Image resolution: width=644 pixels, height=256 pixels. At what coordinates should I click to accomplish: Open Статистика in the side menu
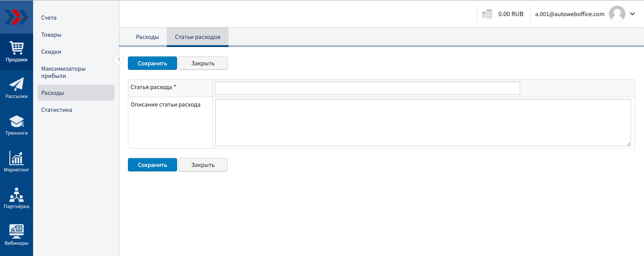[x=56, y=110]
